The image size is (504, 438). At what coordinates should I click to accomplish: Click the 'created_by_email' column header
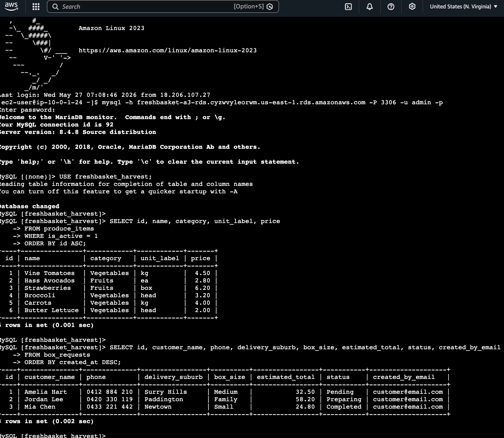404,377
